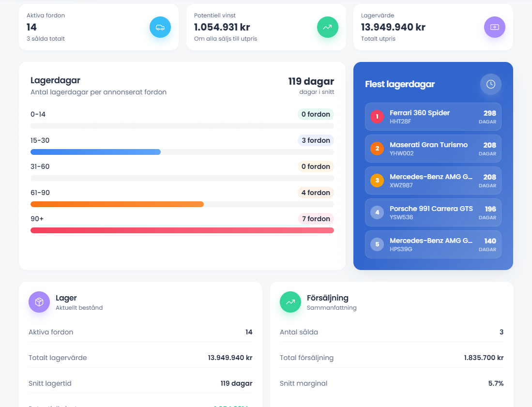Click the blue 15-30 days progress bar
Viewport: 532px width, 407px height.
96,152
